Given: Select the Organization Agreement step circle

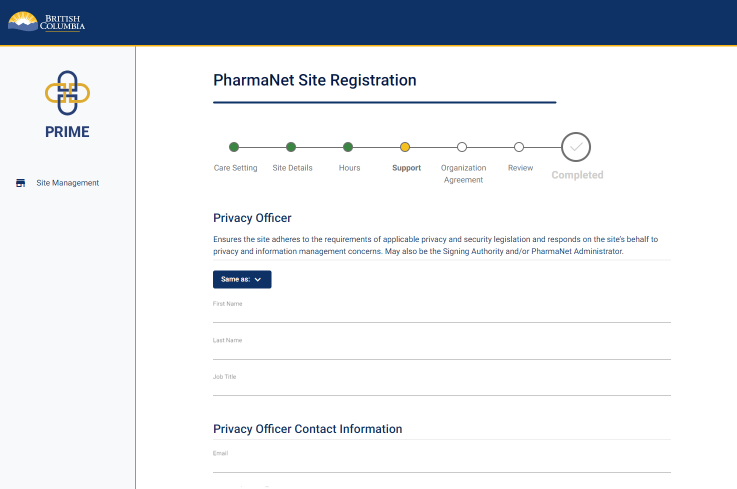Looking at the screenshot, I should 462,147.
